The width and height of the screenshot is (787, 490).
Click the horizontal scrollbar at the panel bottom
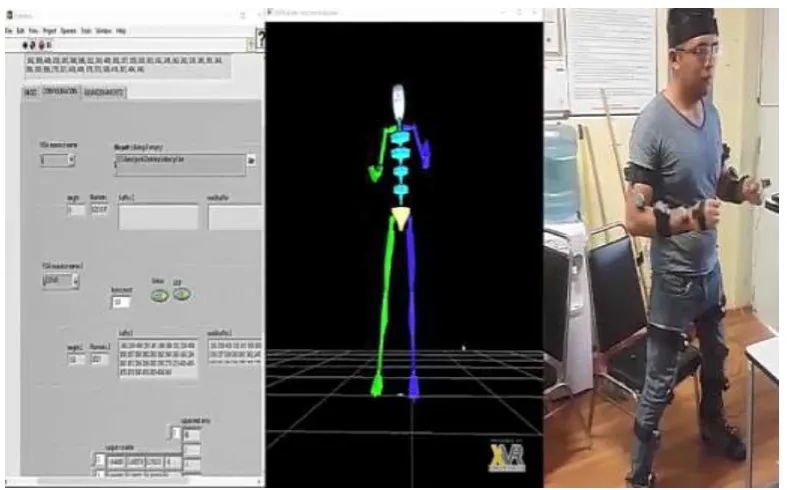114,481
